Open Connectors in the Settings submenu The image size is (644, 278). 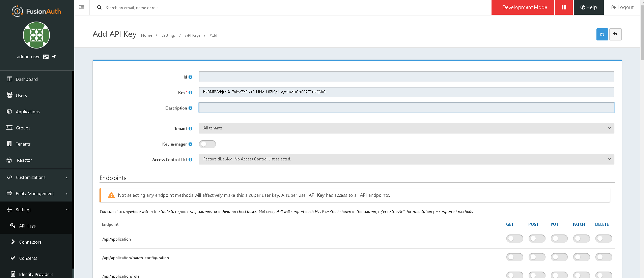click(x=36, y=242)
